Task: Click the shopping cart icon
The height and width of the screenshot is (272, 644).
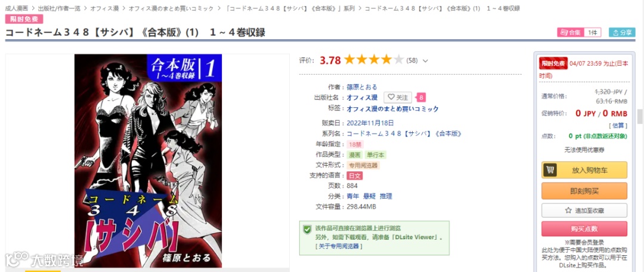Action: 550,169
